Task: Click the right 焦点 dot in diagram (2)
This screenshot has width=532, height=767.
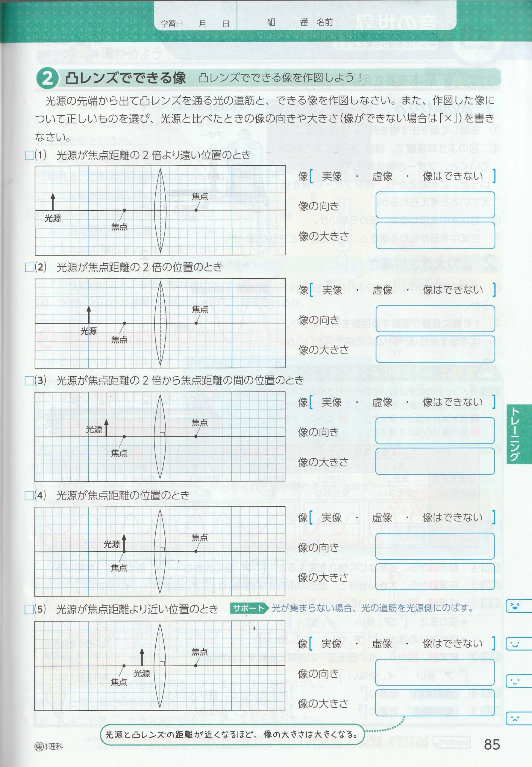Action: pyautogui.click(x=196, y=323)
